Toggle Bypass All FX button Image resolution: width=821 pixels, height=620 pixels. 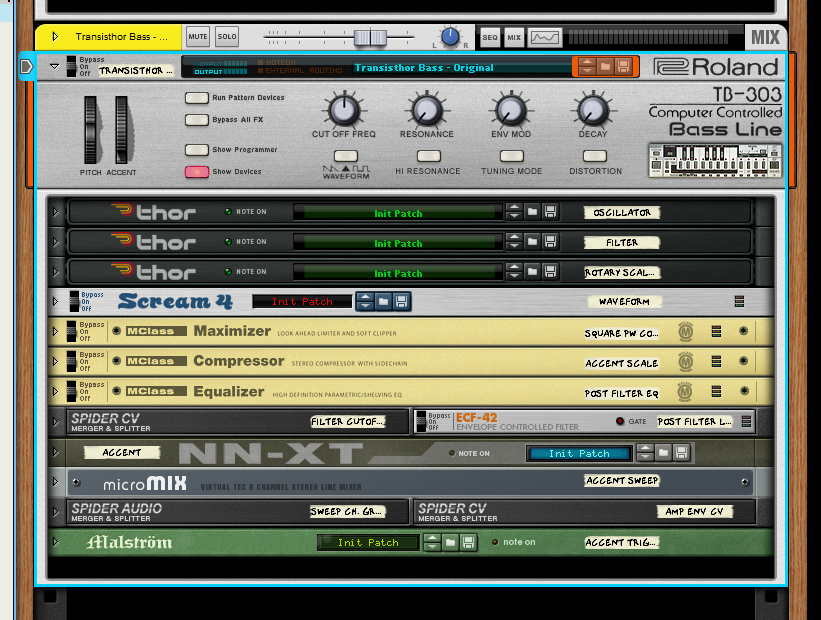click(197, 120)
